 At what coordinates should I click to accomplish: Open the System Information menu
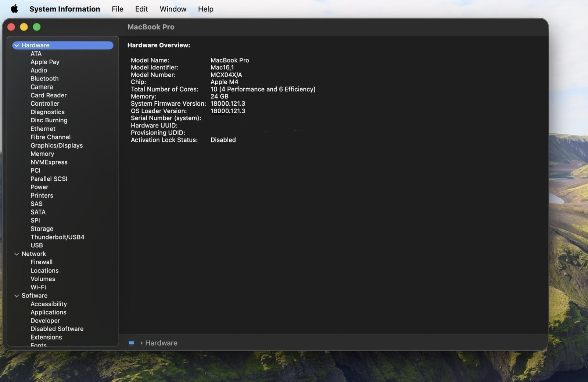coord(65,9)
